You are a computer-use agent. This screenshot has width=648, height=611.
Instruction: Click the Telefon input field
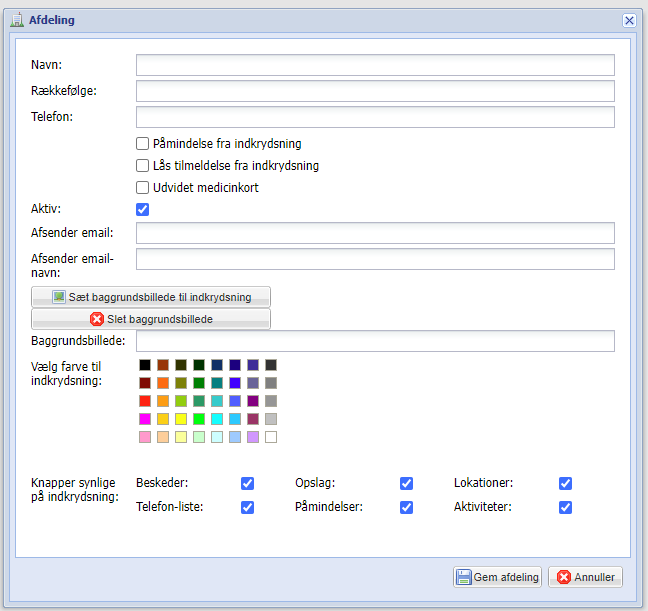pos(375,117)
